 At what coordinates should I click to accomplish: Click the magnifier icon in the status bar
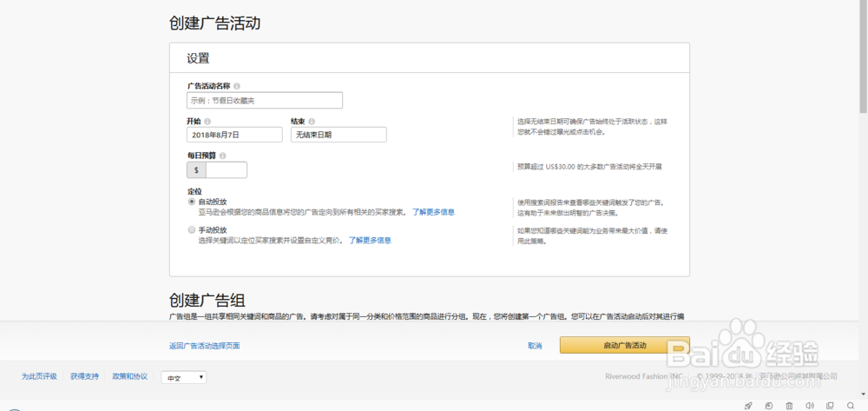(x=851, y=405)
